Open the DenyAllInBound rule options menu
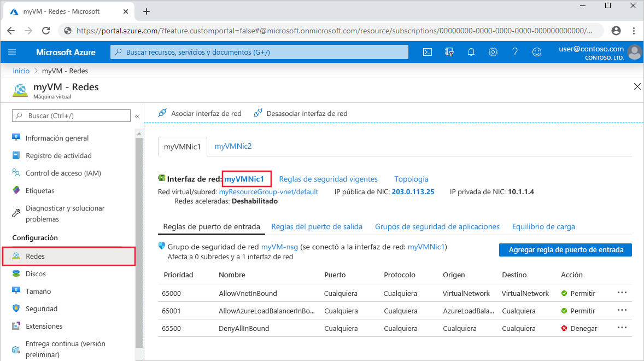Screen dimensions: 644x361 [622, 328]
